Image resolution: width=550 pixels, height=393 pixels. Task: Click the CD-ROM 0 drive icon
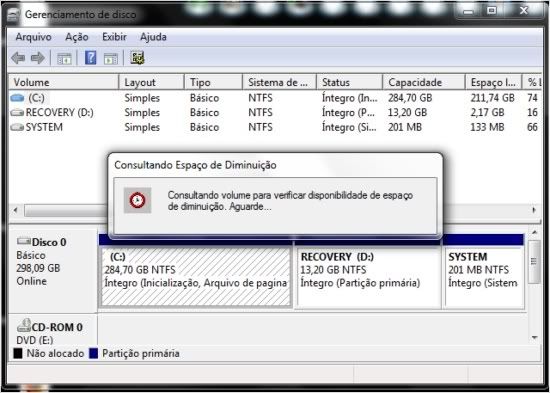[24, 325]
